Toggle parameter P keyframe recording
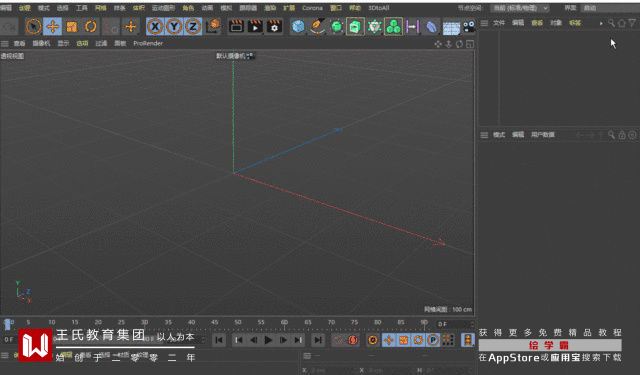 pos(433,339)
